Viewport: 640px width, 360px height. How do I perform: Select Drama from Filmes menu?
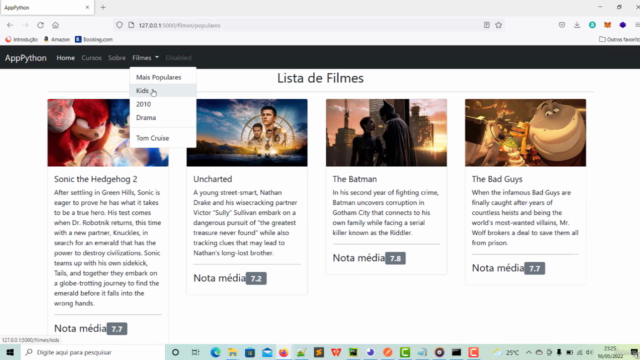(163, 118)
